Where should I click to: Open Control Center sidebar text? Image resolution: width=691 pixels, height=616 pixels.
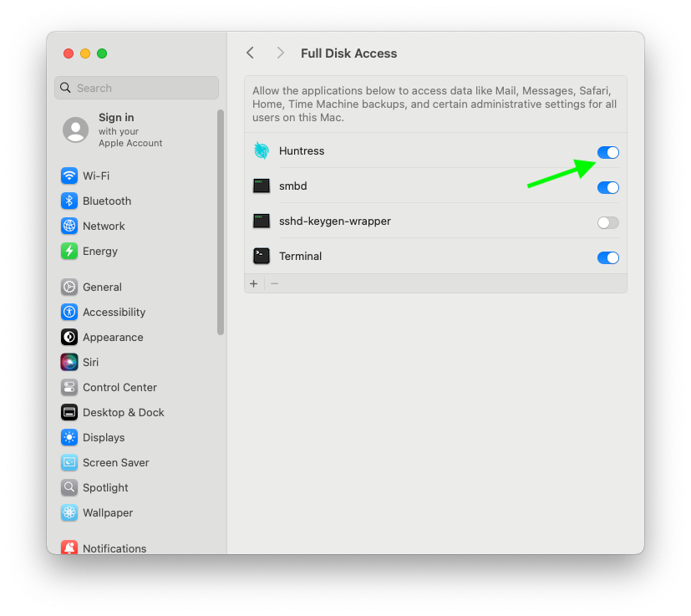(119, 388)
